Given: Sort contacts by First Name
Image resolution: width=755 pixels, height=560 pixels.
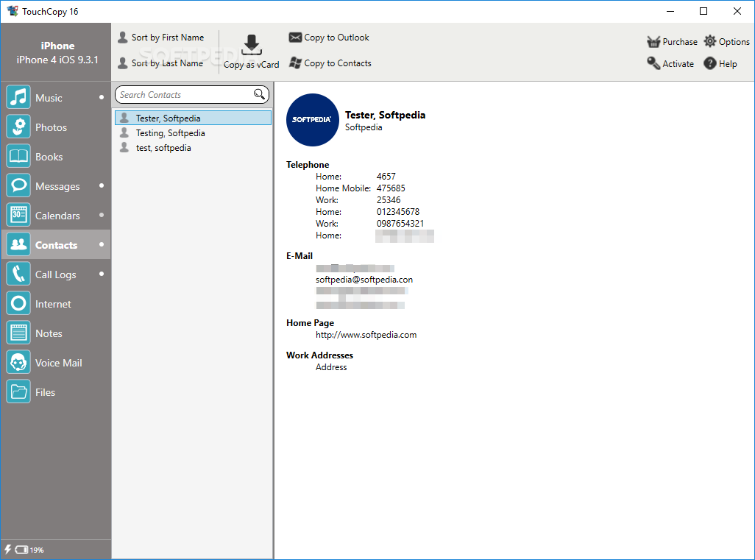Looking at the screenshot, I should (168, 37).
